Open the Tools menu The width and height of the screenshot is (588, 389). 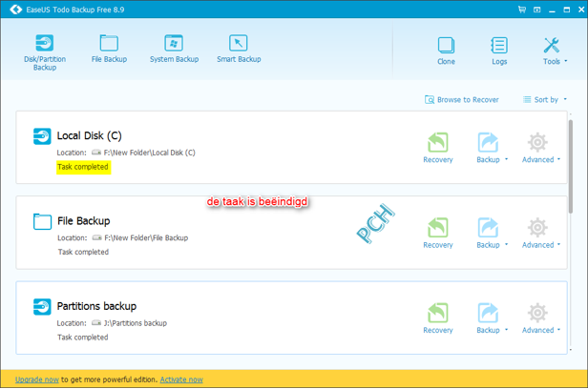click(x=555, y=51)
